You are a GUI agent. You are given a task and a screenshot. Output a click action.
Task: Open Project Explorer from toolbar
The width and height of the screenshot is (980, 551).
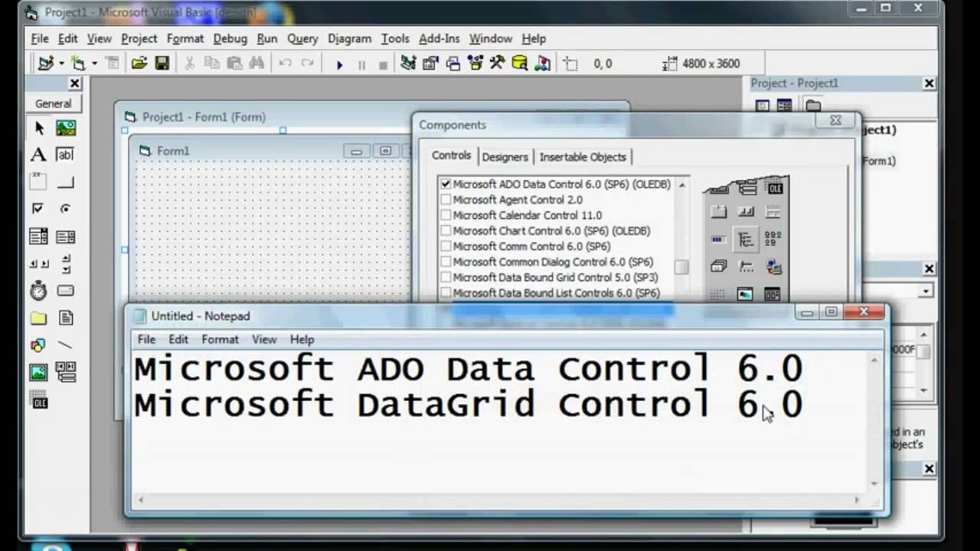coord(408,64)
